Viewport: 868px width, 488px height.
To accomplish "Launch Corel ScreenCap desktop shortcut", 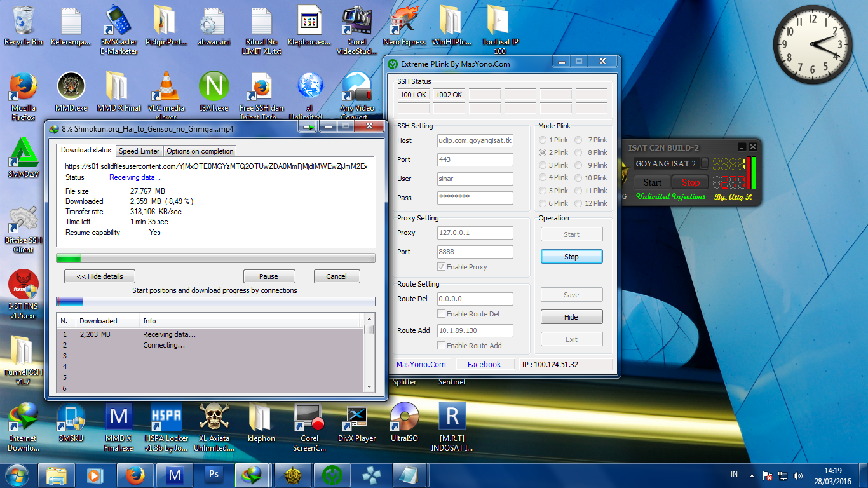I will 309,427.
